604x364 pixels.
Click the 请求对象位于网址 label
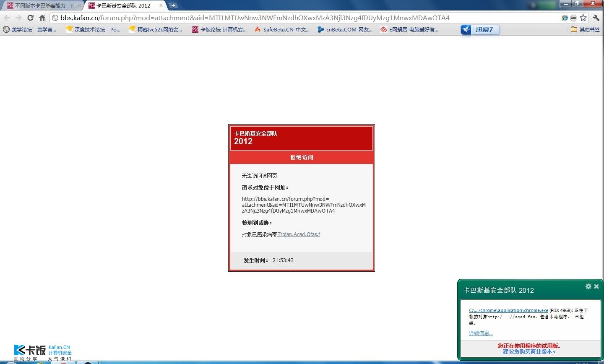[x=265, y=187]
